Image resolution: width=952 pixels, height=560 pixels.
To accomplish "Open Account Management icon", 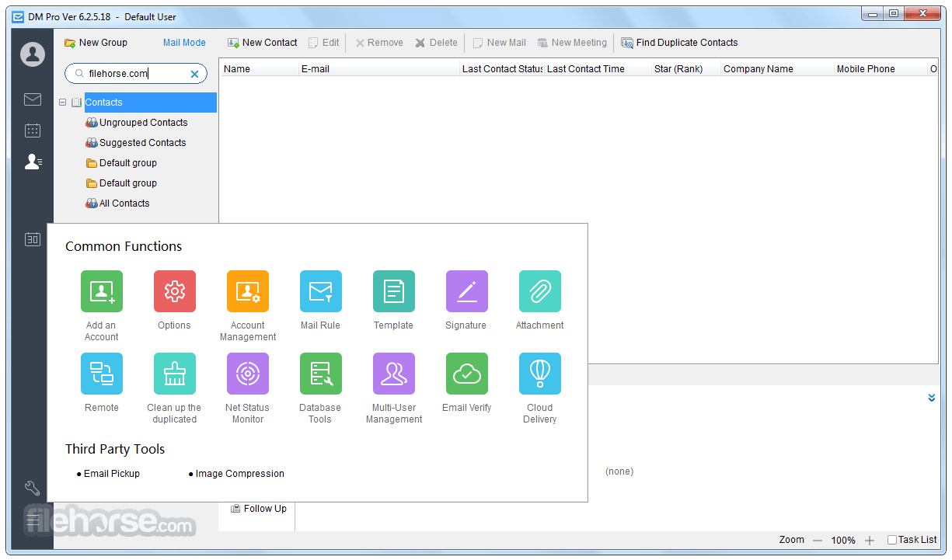I will 248,291.
